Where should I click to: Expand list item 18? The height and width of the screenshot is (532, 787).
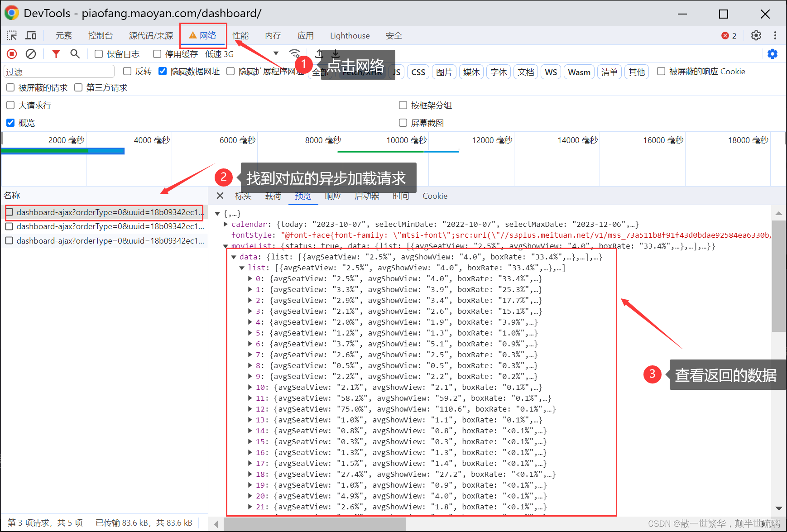pyautogui.click(x=250, y=474)
